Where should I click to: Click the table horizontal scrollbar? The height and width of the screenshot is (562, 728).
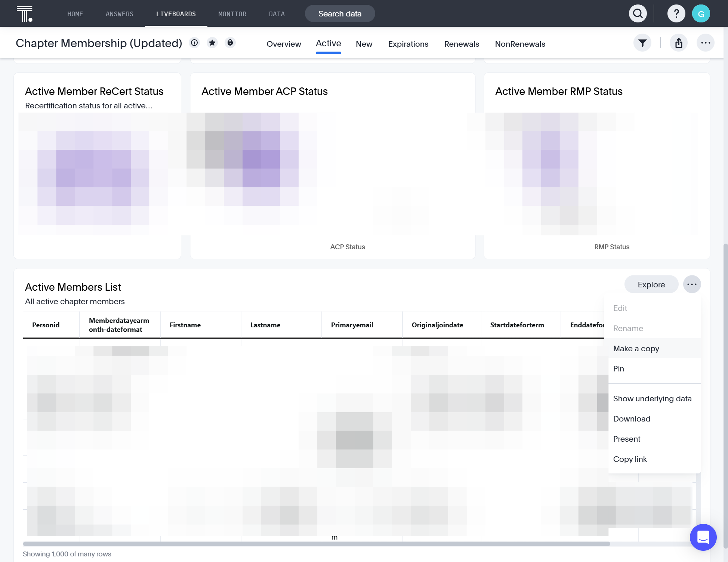tap(317, 544)
